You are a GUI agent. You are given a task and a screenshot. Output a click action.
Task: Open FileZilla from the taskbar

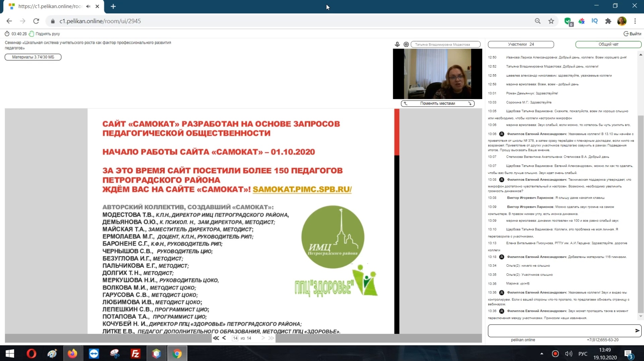point(135,354)
